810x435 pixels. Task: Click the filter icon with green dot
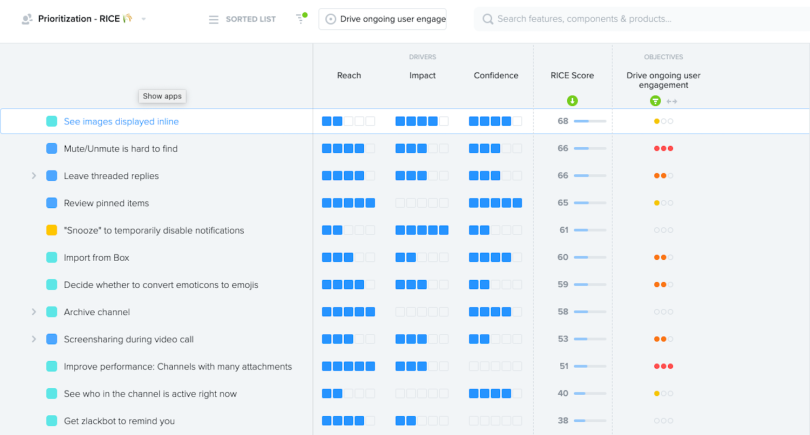point(301,19)
